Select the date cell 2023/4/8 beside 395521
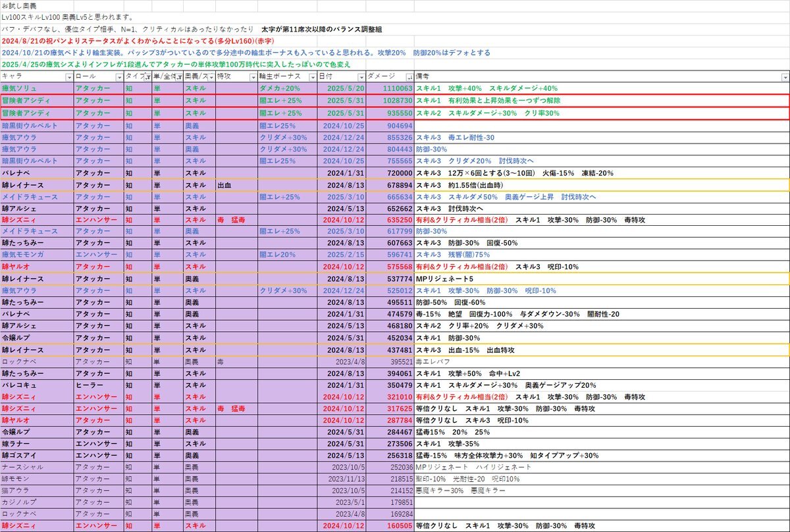Screen dimensions: 790x532 pyautogui.click(x=341, y=362)
